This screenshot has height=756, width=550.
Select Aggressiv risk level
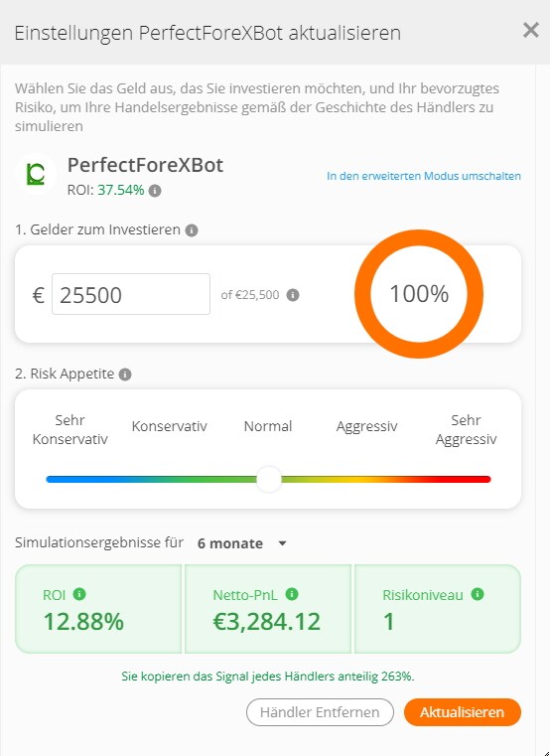point(366,426)
